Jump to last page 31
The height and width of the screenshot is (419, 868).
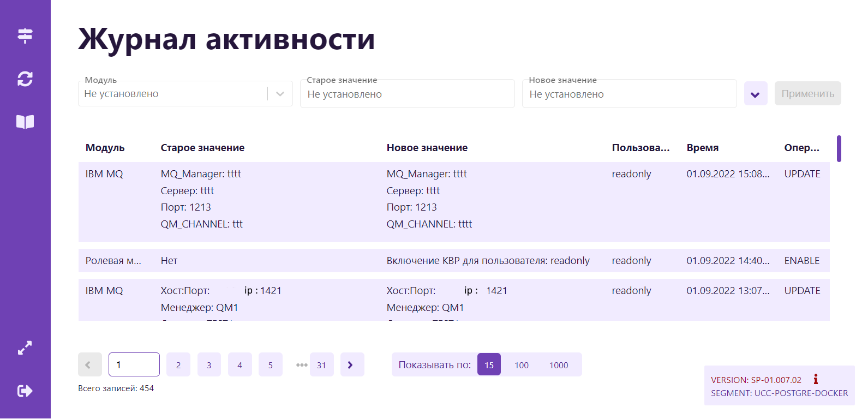(321, 365)
